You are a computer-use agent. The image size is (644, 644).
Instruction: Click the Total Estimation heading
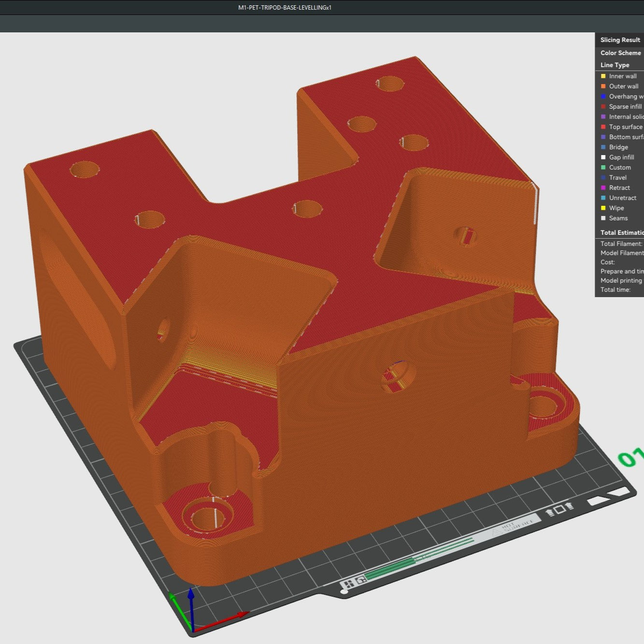tap(622, 232)
